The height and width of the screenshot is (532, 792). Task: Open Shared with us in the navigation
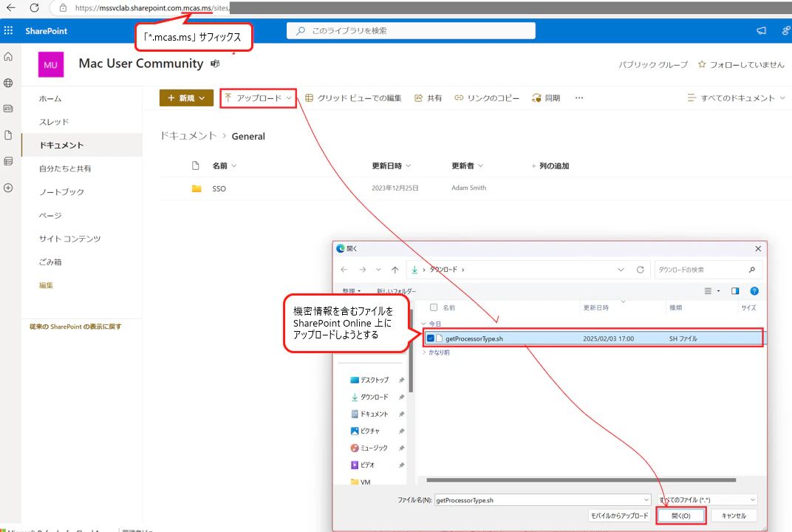(65, 168)
